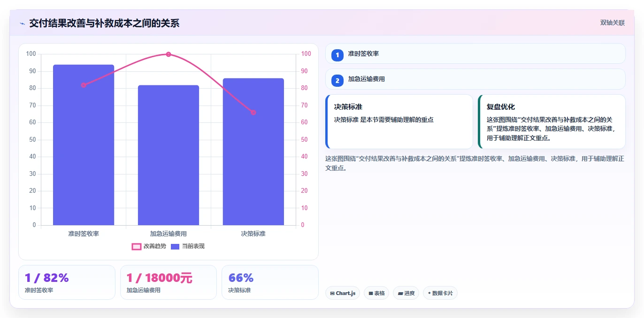Click the icon in Chart.js tag
The image size is (644, 318).
coord(332,294)
